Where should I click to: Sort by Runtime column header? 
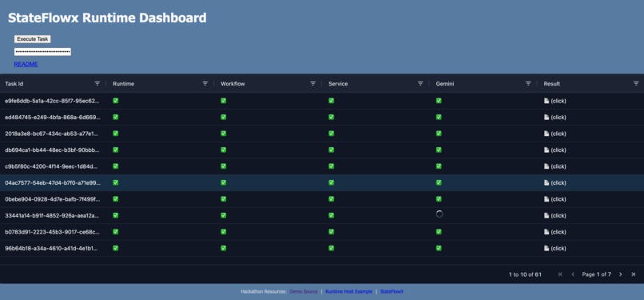point(123,84)
